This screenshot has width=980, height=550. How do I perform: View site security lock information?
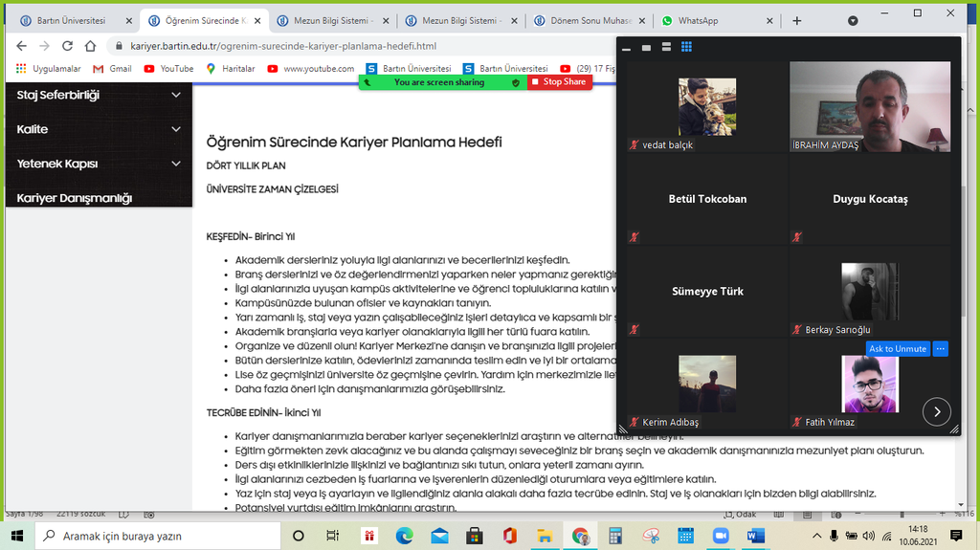pos(119,46)
